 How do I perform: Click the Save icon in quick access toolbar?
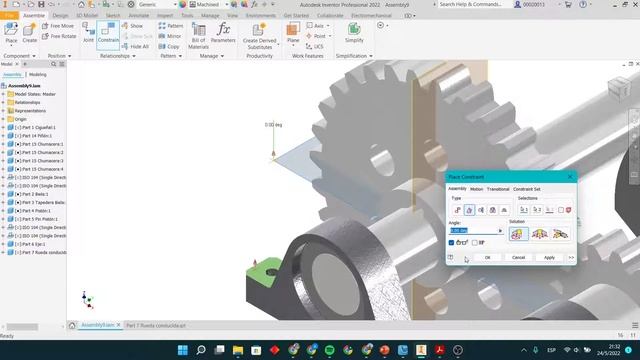tap(41, 4)
